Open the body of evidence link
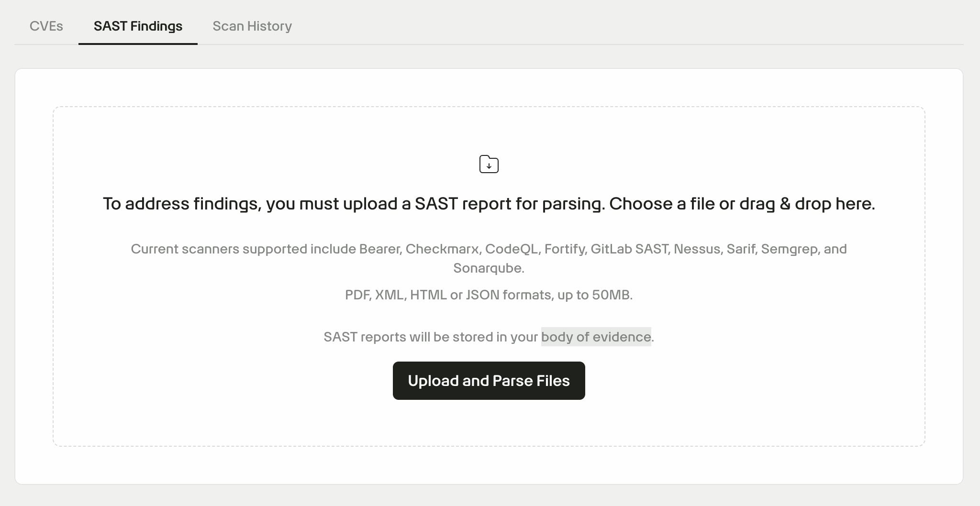This screenshot has height=506, width=980. pos(596,337)
